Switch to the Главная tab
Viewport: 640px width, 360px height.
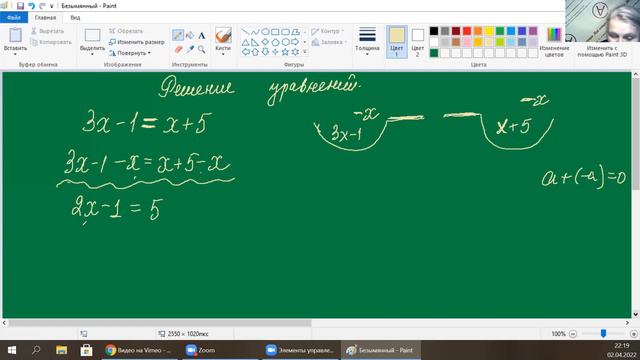click(45, 18)
